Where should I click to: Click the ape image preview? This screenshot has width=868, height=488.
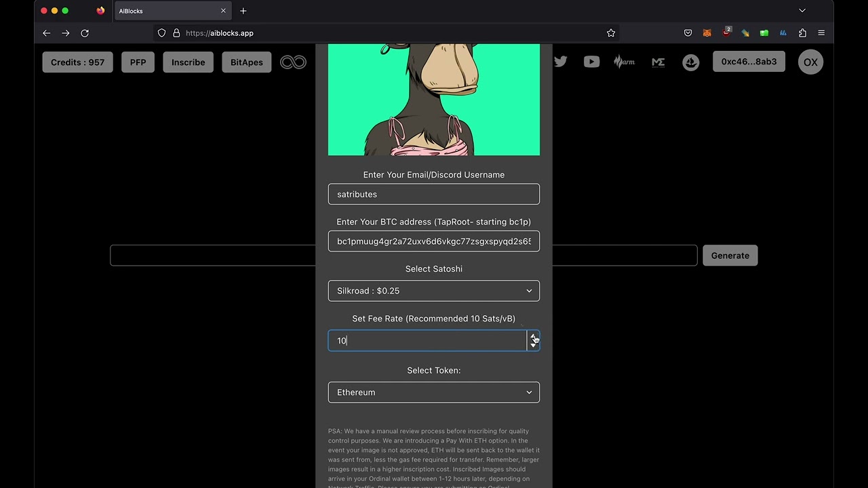(x=434, y=100)
